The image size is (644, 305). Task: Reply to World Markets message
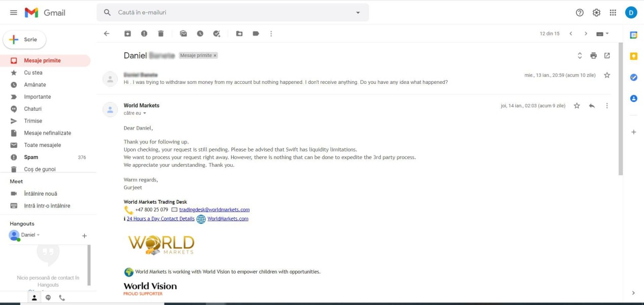[592, 106]
